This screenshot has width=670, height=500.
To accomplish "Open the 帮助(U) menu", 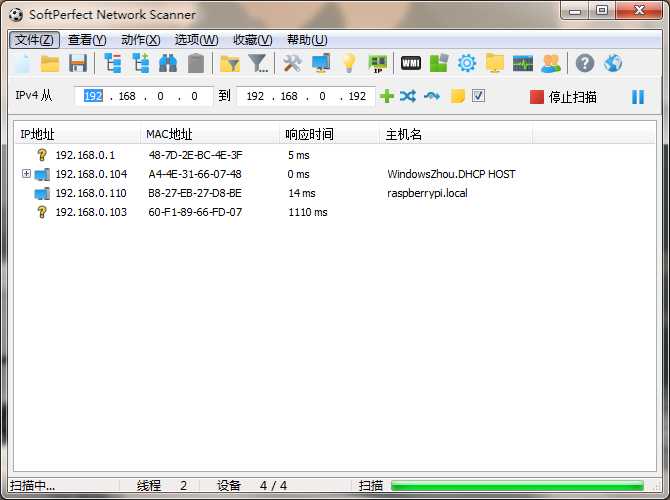I will [307, 40].
